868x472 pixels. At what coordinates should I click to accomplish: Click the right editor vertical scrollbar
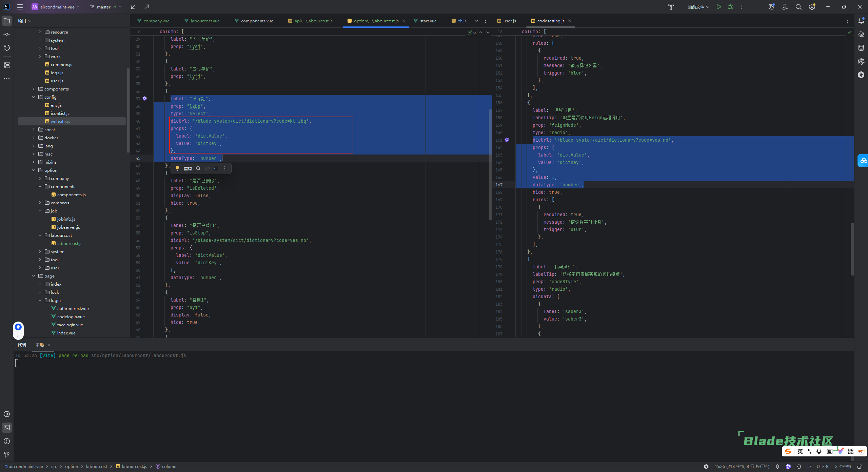point(852,249)
